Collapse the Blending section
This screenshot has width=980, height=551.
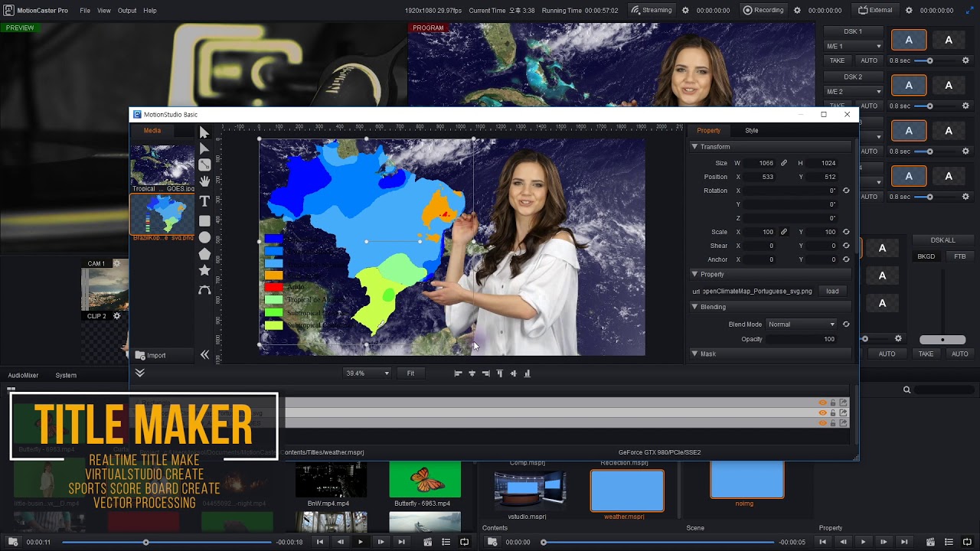point(695,307)
